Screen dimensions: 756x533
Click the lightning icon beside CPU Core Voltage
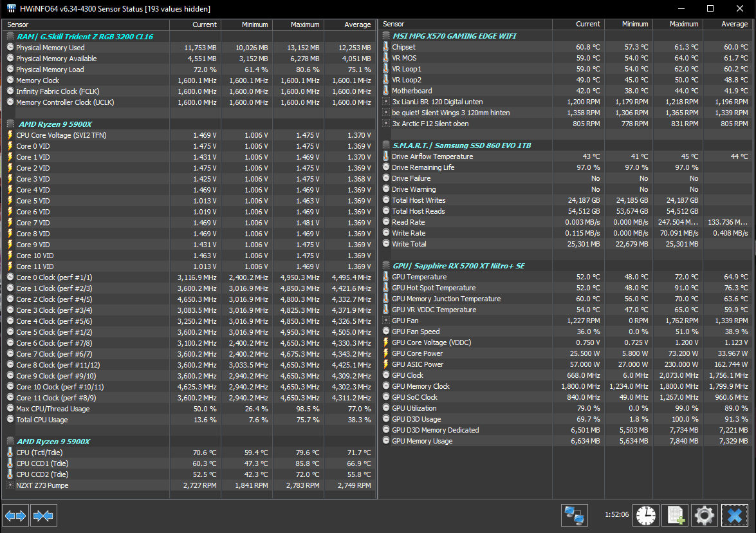10,135
